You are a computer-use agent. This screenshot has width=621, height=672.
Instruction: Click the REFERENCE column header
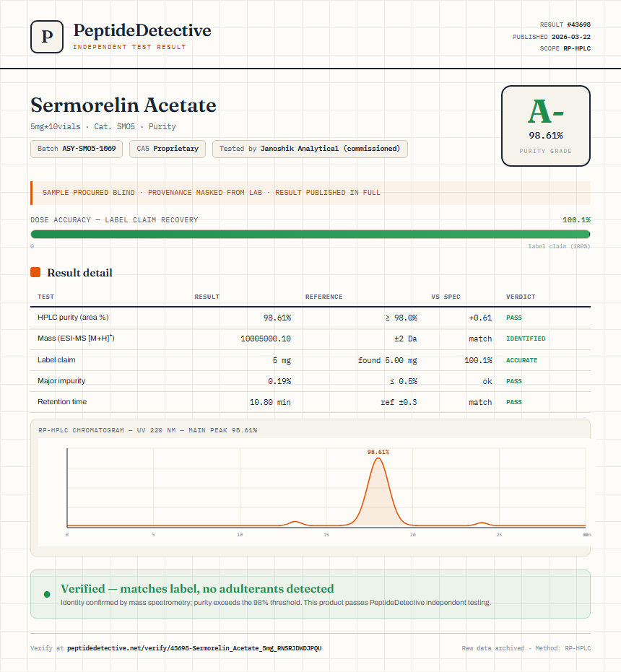(x=323, y=297)
